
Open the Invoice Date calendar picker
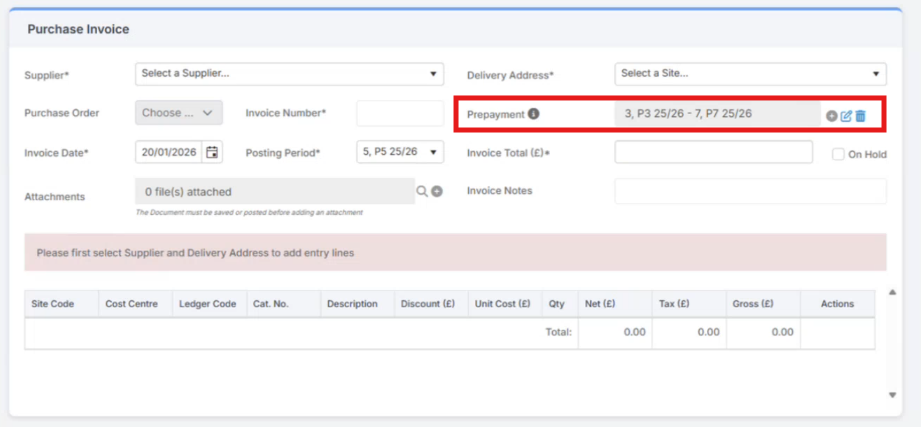pyautogui.click(x=212, y=152)
